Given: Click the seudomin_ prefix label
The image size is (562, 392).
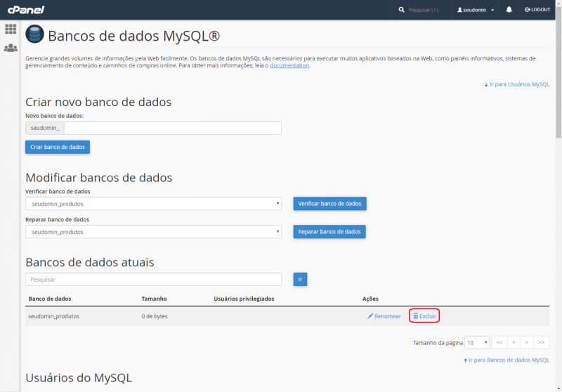Looking at the screenshot, I should click(45, 128).
